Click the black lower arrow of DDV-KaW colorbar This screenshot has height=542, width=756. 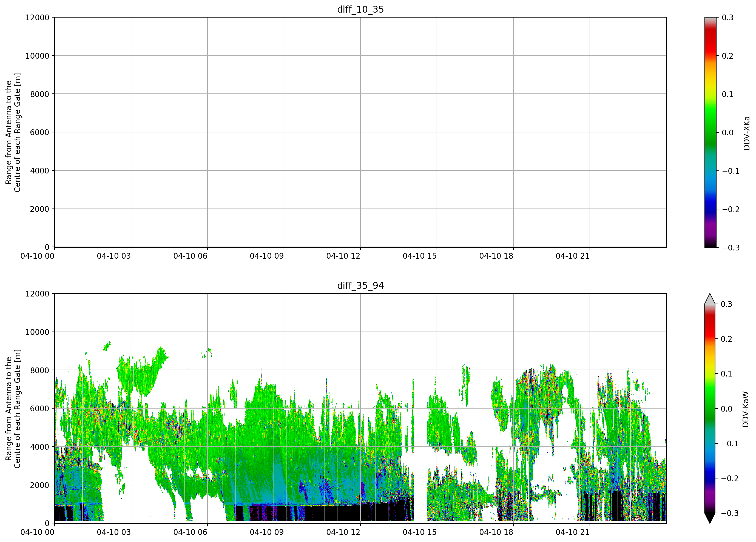(710, 518)
